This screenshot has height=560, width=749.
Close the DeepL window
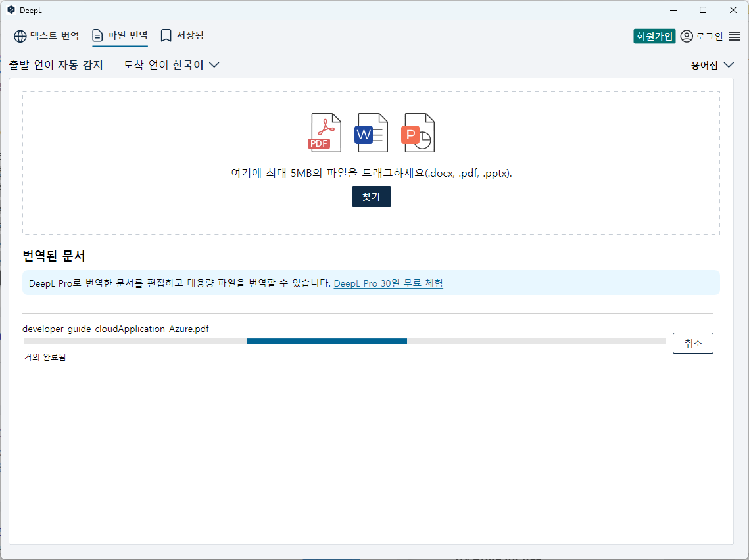click(733, 10)
